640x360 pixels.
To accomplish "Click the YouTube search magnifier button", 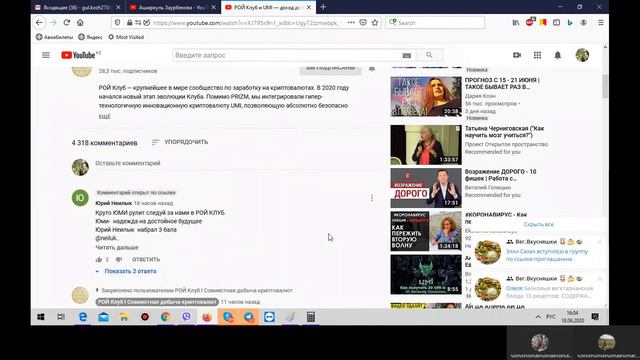I will pyautogui.click(x=429, y=55).
